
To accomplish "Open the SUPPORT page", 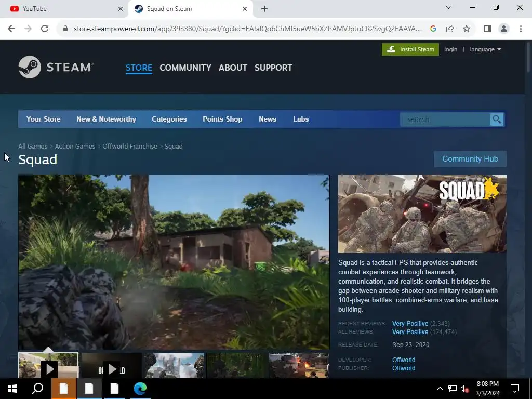I will (x=273, y=68).
